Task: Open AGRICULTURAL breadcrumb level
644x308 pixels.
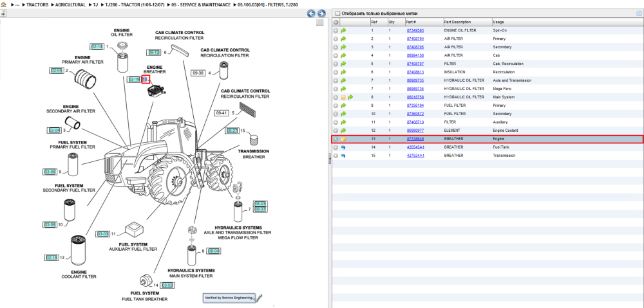Action: point(71,5)
